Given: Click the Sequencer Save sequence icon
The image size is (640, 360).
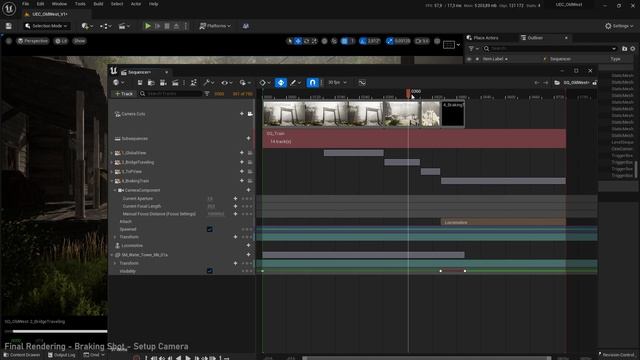Looking at the screenshot, I should (x=140, y=83).
